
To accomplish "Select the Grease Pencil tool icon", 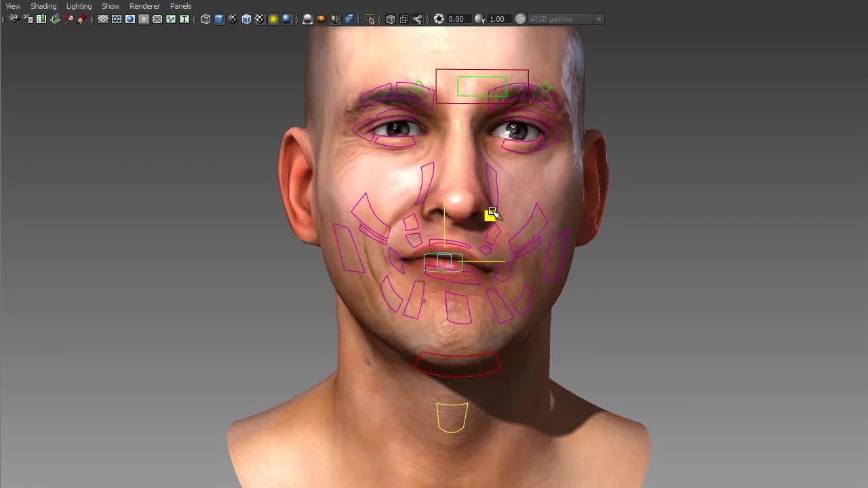I will pos(82,19).
